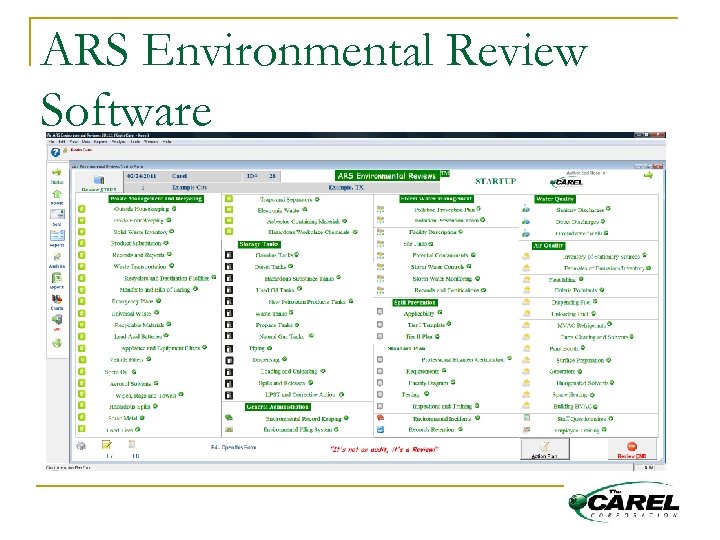
Task: Open Diesel Tanks review item
Action: coord(270,267)
